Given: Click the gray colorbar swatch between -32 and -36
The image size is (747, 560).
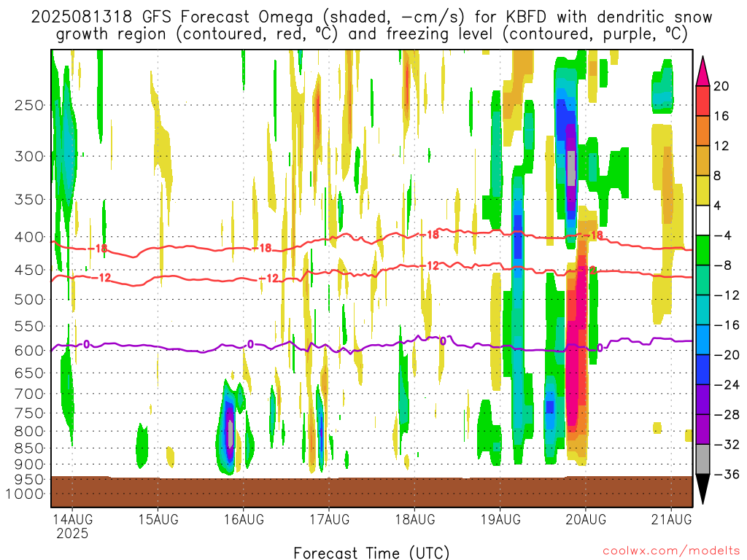Looking at the screenshot, I should pos(703,459).
